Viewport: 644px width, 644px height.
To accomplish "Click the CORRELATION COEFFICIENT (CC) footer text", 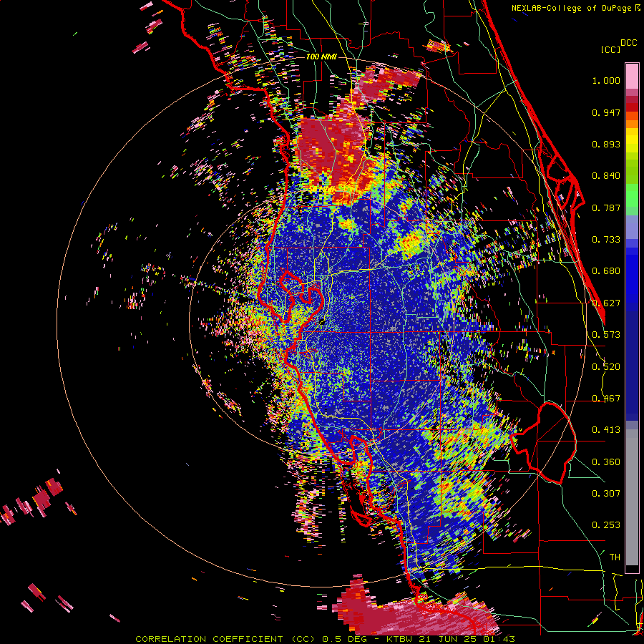I will tap(226, 639).
